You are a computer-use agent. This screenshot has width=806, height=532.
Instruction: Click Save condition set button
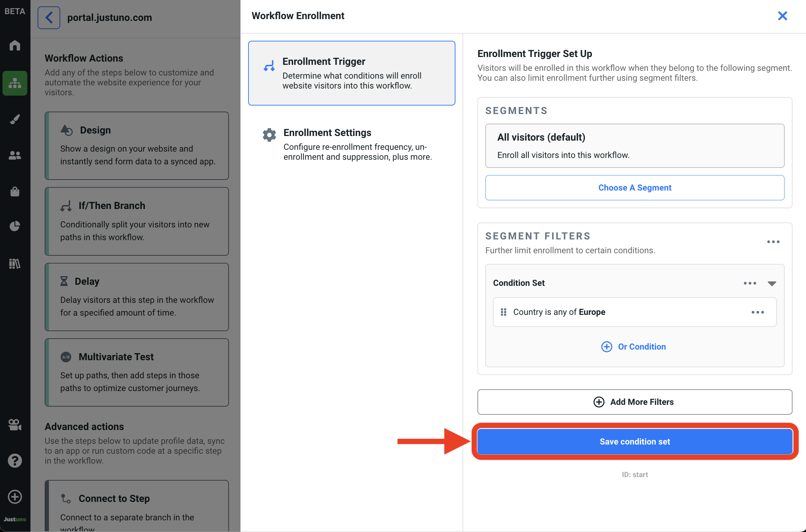[634, 442]
